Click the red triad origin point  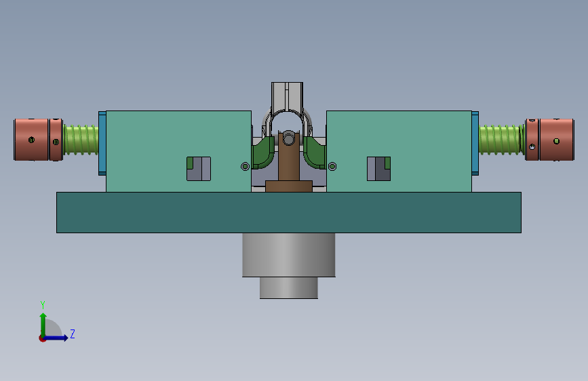42,338
